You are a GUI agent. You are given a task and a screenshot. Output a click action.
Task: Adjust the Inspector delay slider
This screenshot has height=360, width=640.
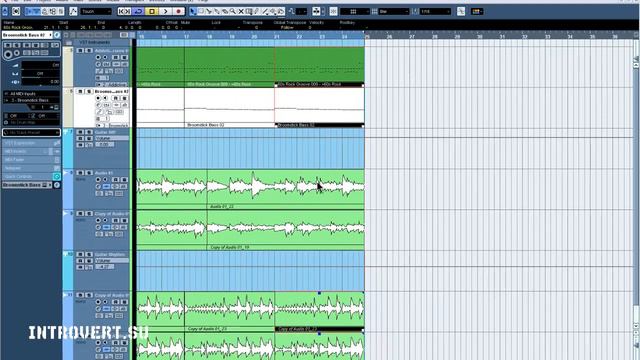point(40,82)
